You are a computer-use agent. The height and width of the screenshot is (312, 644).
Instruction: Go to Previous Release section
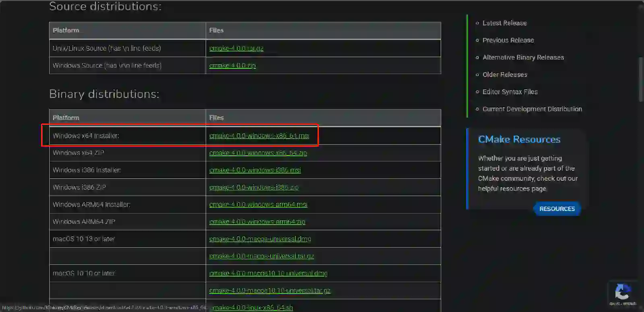coord(508,40)
